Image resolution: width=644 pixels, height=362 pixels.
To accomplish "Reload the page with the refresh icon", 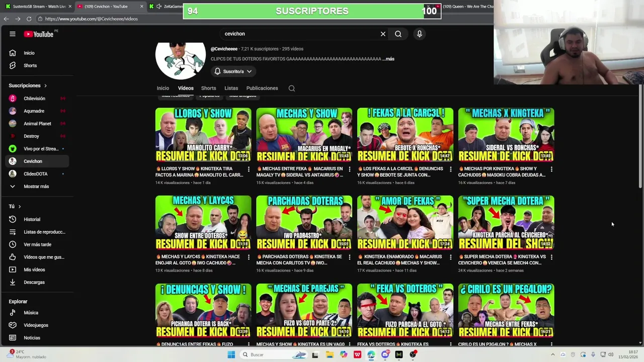I will [x=29, y=19].
